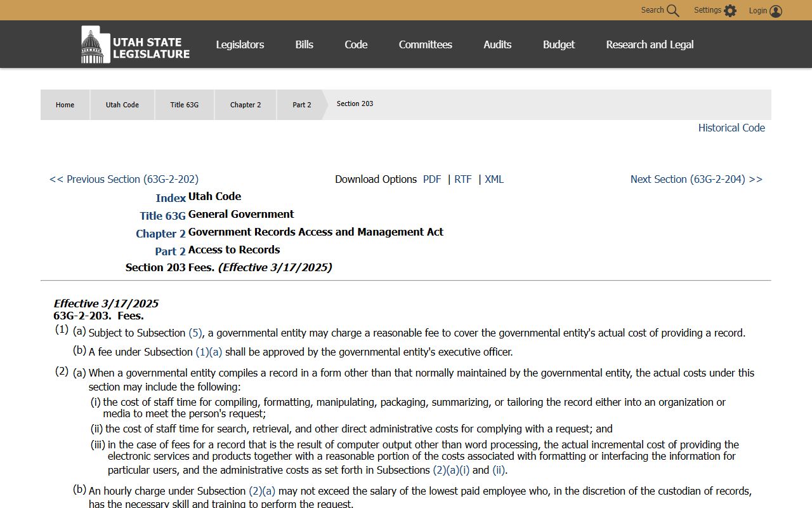Open the Part 2 heading link
Image resolution: width=812 pixels, height=508 pixels.
(x=170, y=251)
